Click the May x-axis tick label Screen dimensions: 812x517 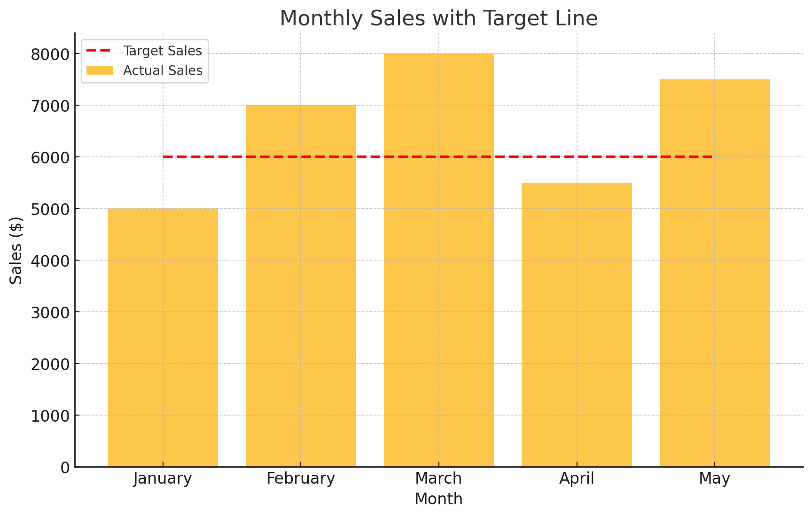pos(714,478)
